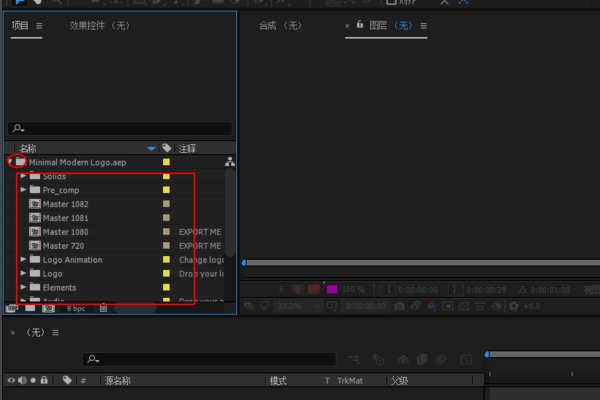Screen dimensions: 600x400
Task: Toggle the video eye switch column header
Action: coord(12,380)
